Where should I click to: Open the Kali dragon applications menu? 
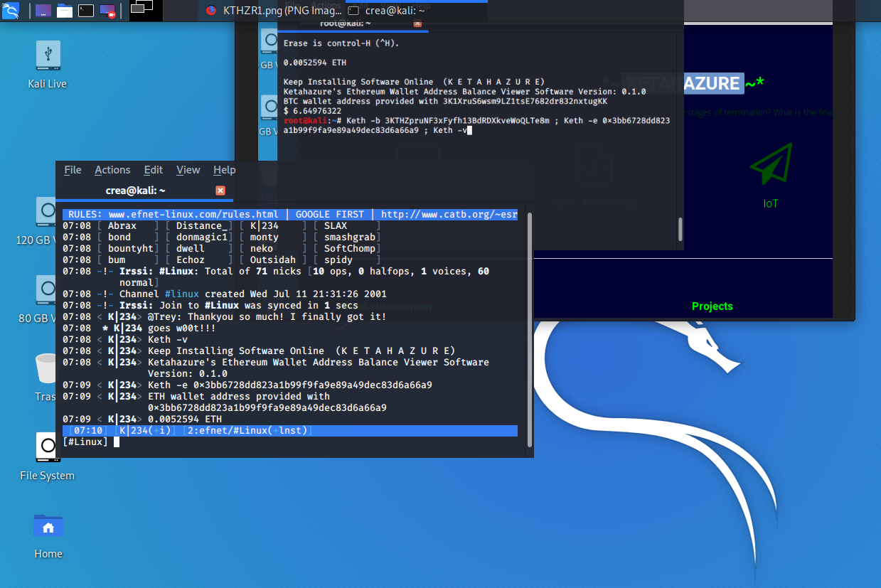[x=11, y=10]
